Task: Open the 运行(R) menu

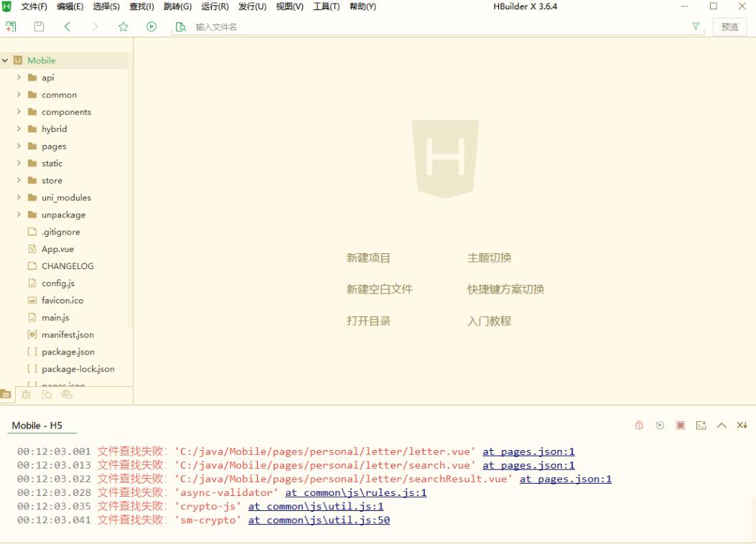Action: 215,6
